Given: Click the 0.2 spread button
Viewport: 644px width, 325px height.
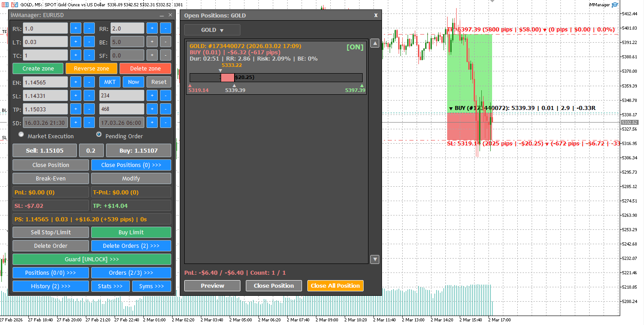Looking at the screenshot, I should click(91, 150).
